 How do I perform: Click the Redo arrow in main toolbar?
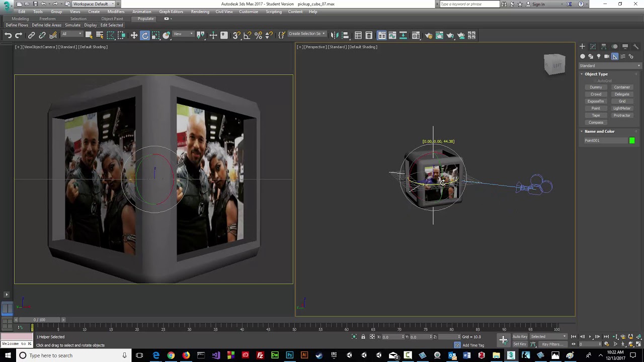(x=19, y=35)
